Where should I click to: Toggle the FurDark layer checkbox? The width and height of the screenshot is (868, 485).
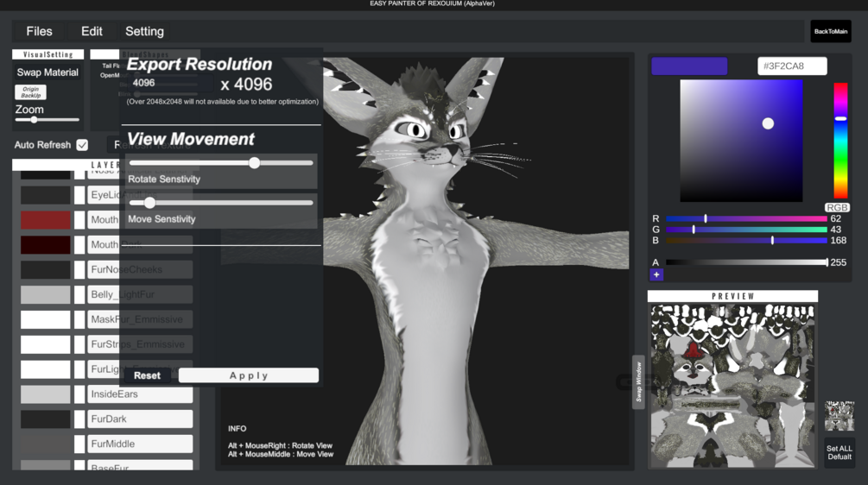[79, 419]
